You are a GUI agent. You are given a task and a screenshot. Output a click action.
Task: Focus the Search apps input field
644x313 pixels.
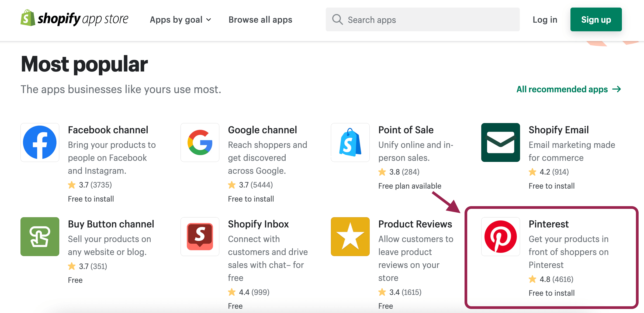(423, 19)
